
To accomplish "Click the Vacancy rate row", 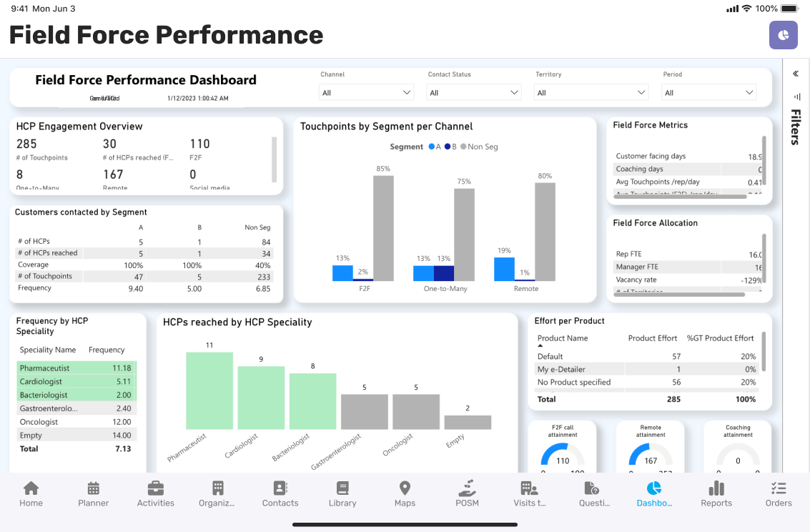I will pyautogui.click(x=688, y=280).
